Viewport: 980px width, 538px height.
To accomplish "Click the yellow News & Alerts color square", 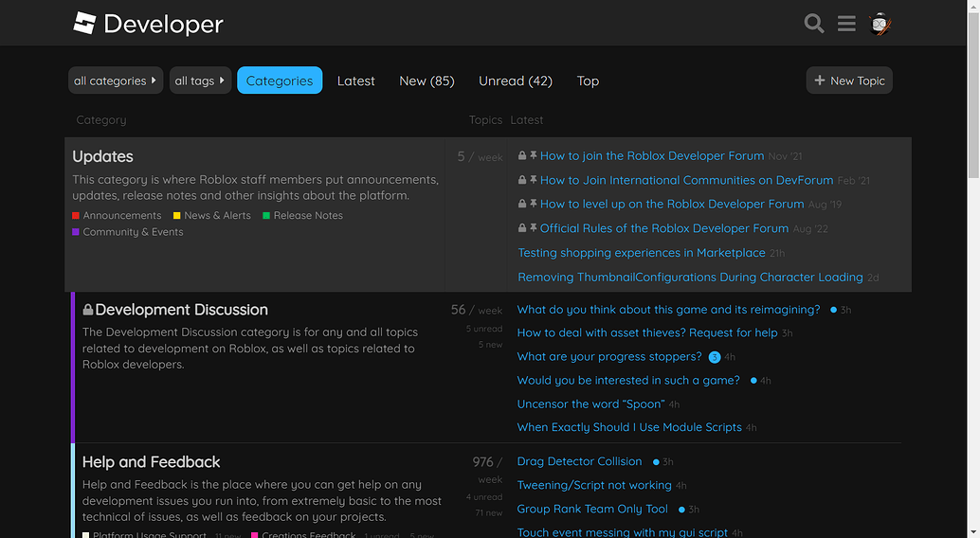I will coord(177,216).
